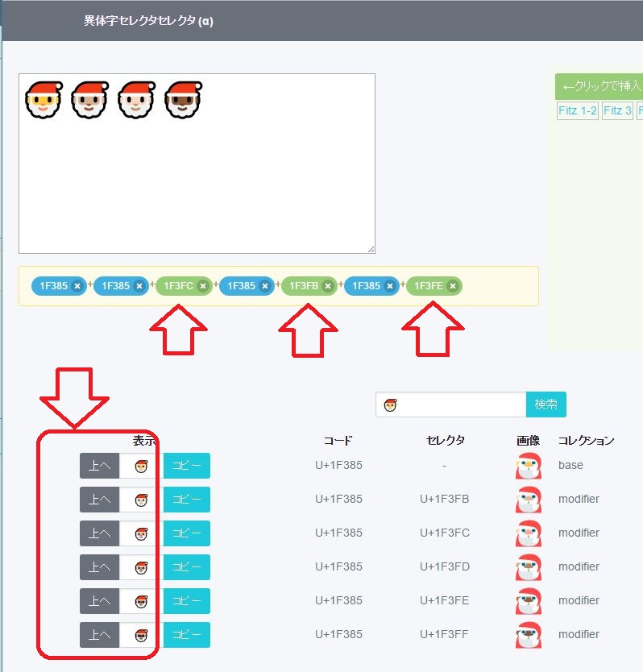Select the U+1F3FC selector cell
The image size is (643, 672).
tap(445, 533)
